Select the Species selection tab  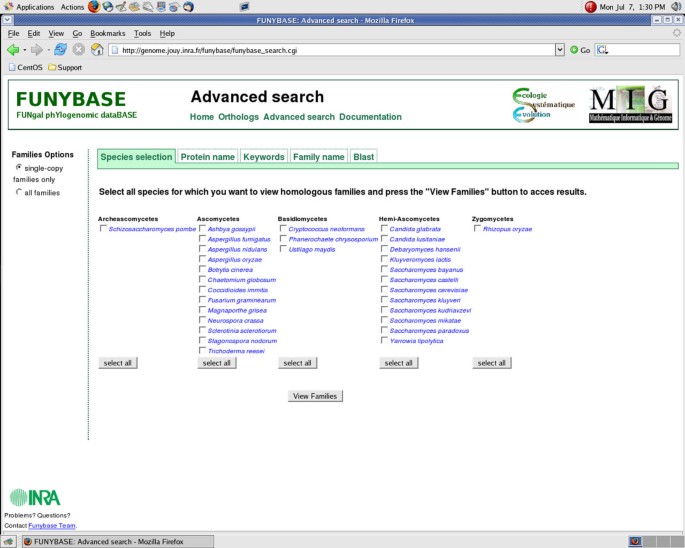tap(136, 156)
